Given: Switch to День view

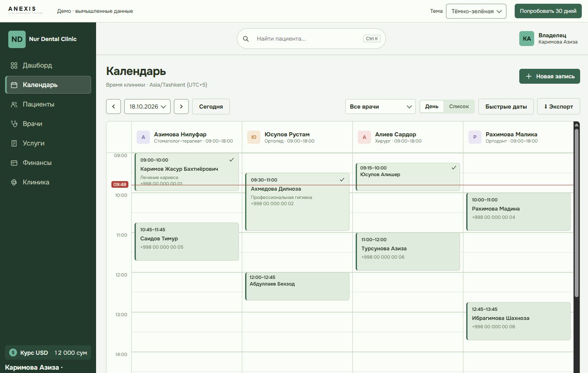Looking at the screenshot, I should click(x=431, y=107).
